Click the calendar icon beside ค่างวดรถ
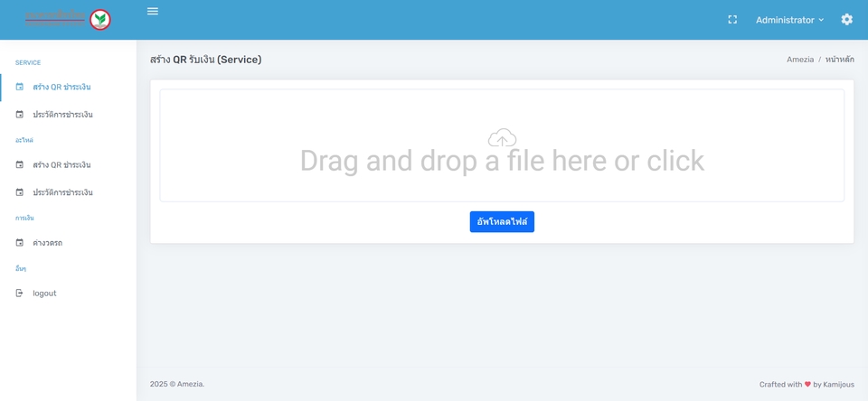 [x=20, y=243]
